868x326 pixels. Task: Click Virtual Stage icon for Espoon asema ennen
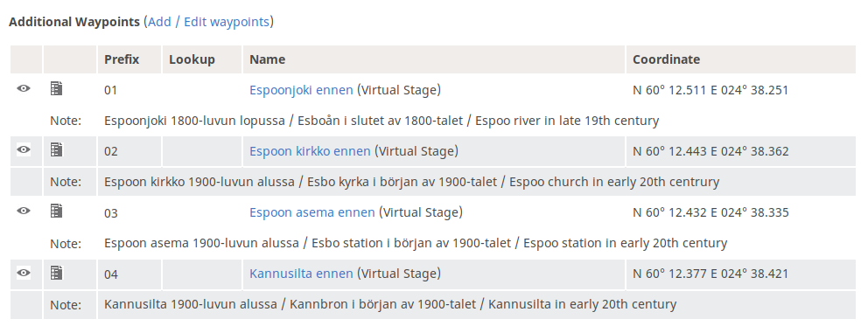click(57, 211)
